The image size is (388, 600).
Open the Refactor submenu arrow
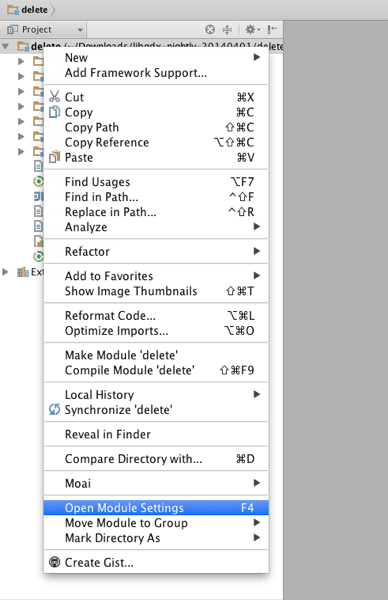pos(257,251)
